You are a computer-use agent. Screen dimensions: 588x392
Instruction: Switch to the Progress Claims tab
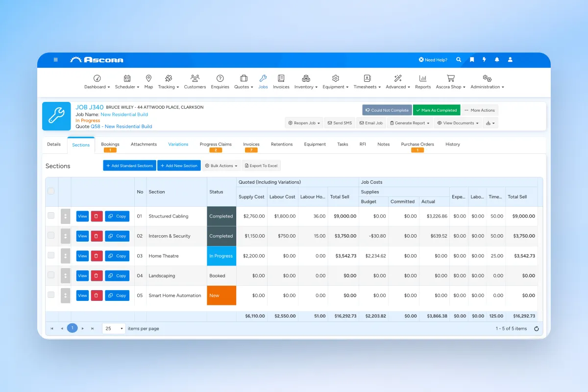(216, 146)
